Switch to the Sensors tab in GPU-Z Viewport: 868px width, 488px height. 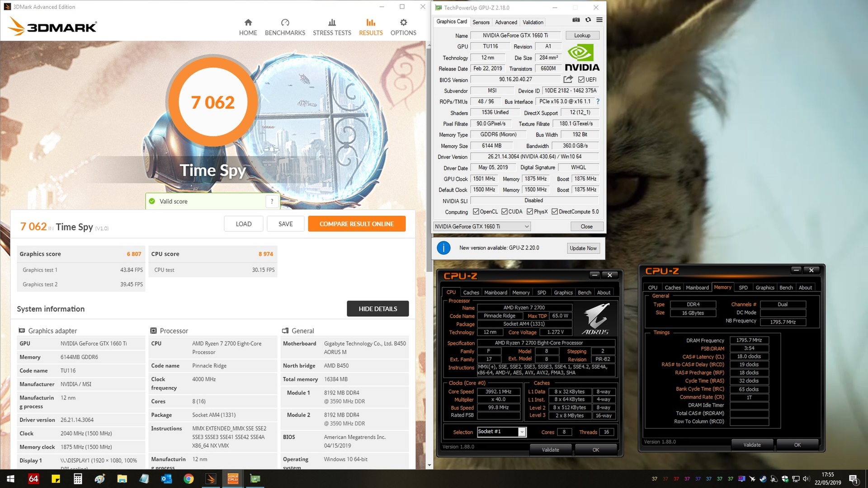tap(481, 22)
